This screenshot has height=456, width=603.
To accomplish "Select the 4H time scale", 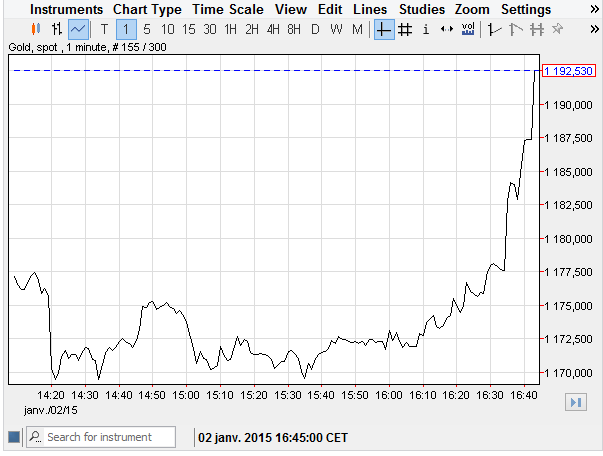I will point(273,29).
